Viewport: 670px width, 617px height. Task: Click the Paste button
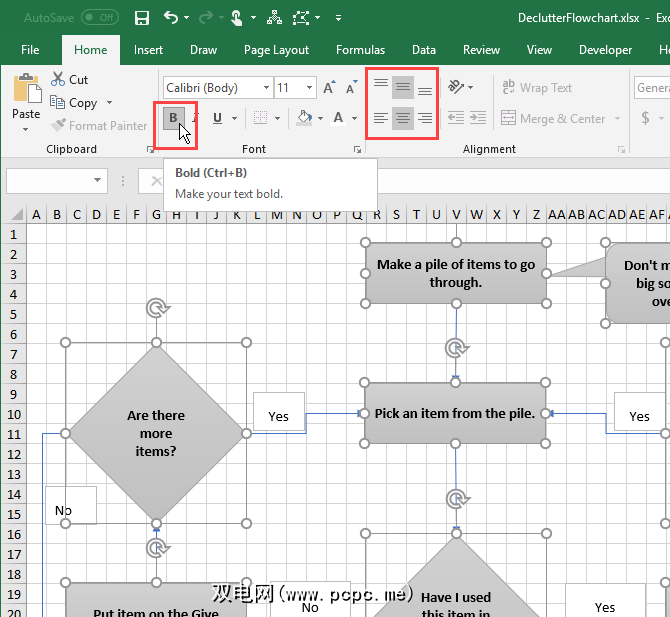[26, 99]
